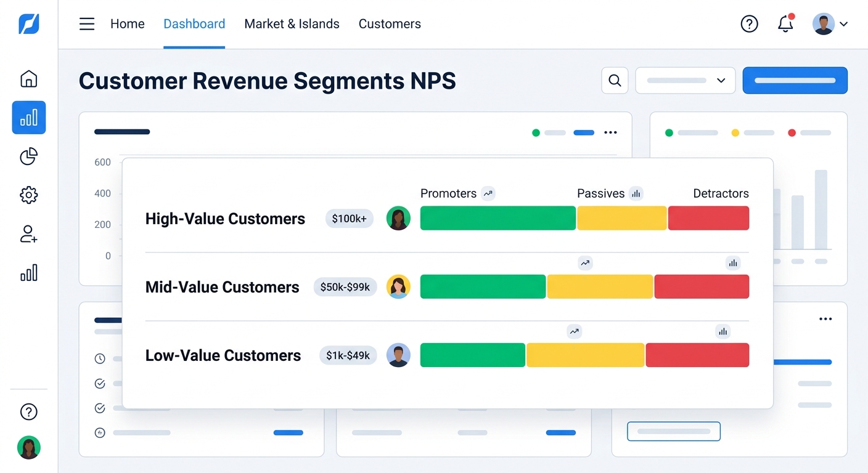Viewport: 868px width, 473px height.
Task: Click the Customer Revenue Segments NPS title
Action: coord(267,81)
